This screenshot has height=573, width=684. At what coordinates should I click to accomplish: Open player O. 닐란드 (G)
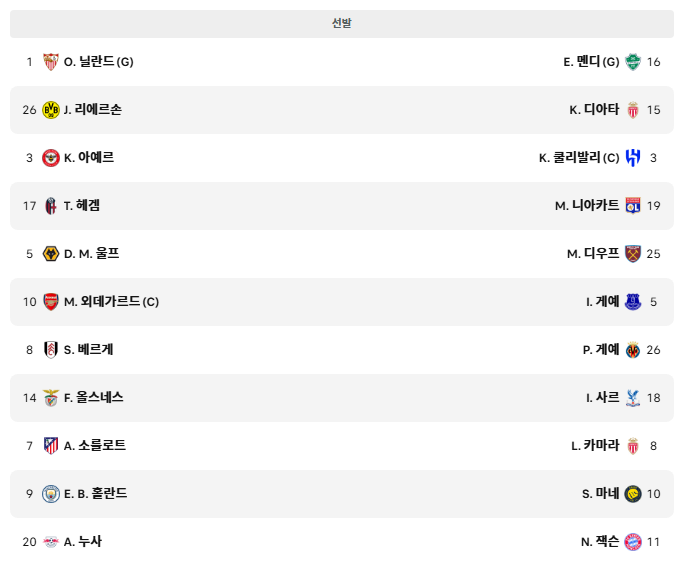(99, 62)
